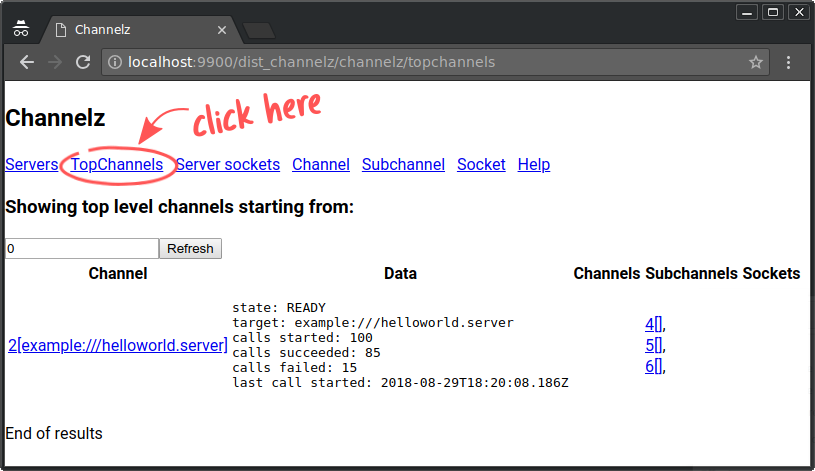Open the Subchannel page link
The width and height of the screenshot is (815, 471).
(403, 164)
